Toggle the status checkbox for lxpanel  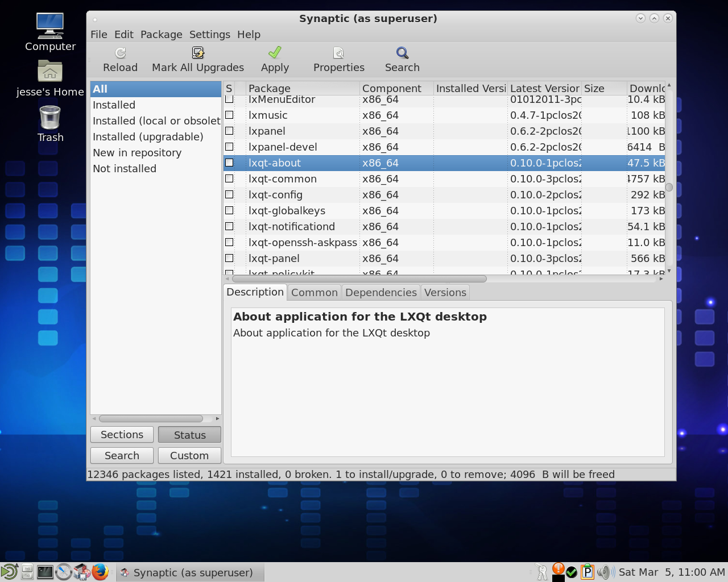coord(229,131)
